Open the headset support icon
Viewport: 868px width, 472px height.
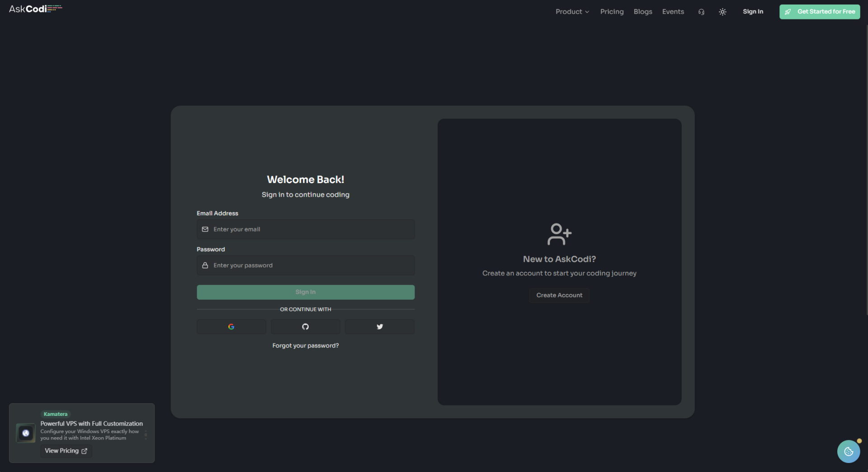coord(701,12)
